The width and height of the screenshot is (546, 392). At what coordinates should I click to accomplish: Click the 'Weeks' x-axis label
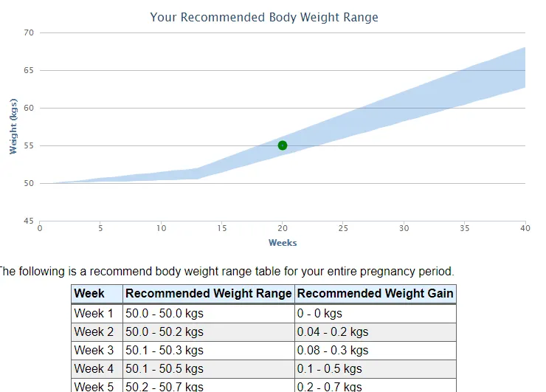pos(283,243)
